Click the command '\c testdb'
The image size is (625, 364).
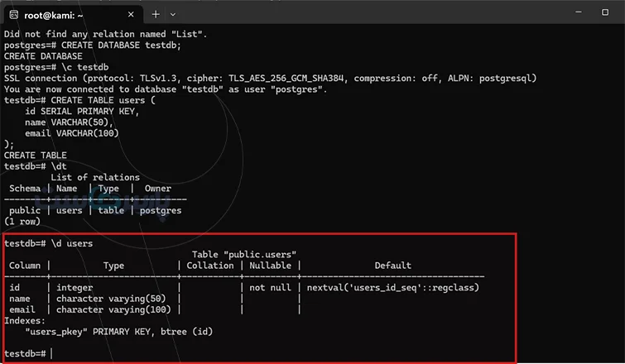point(85,67)
